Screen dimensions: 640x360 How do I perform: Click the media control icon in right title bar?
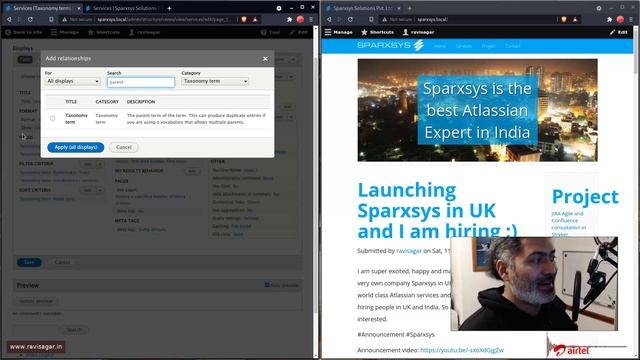tap(599, 8)
